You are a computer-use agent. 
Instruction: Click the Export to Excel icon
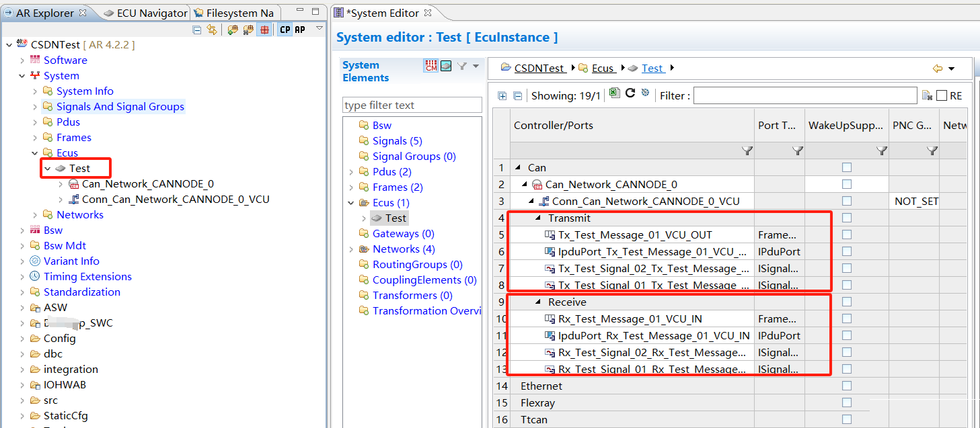pyautogui.click(x=615, y=94)
